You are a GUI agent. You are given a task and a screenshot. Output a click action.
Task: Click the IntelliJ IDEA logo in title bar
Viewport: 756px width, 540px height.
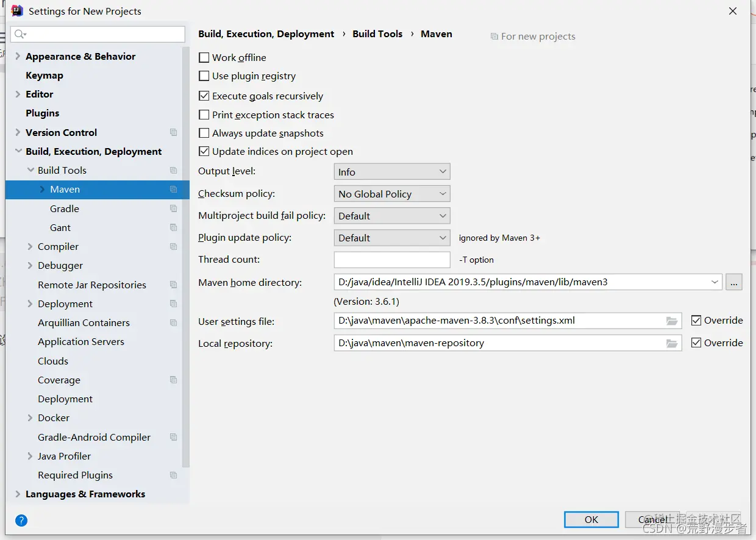click(x=17, y=10)
